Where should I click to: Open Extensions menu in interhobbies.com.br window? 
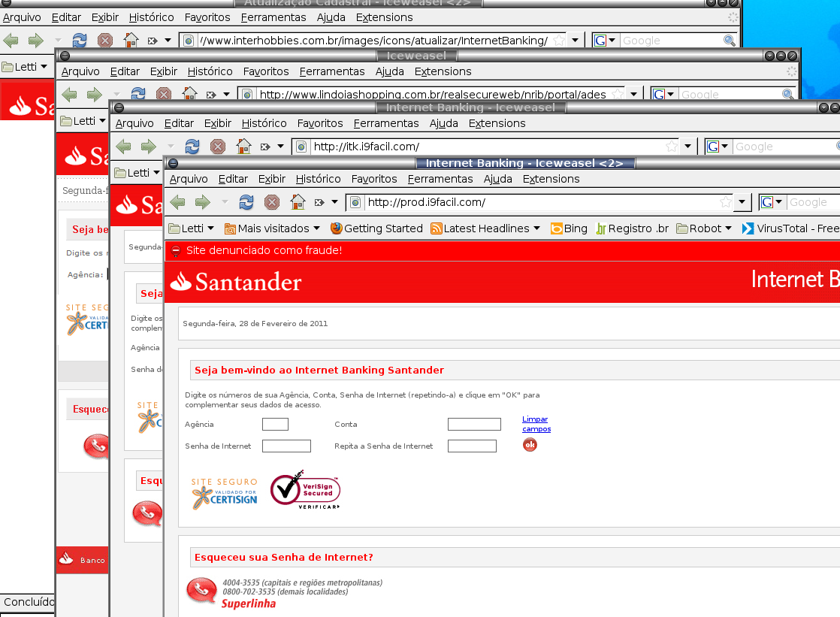(x=384, y=17)
